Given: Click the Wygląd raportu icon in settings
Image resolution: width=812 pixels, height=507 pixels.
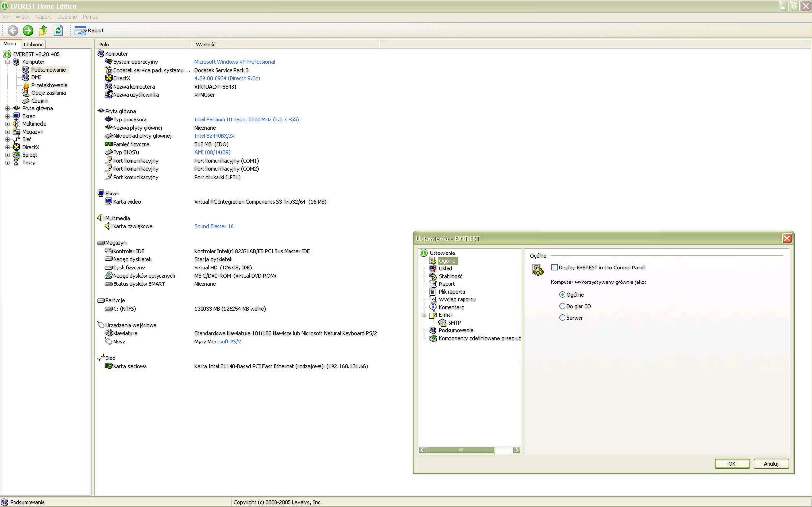Looking at the screenshot, I should point(433,299).
